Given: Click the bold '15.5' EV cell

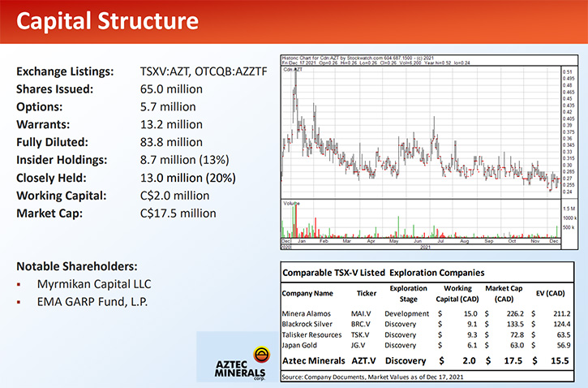Looking at the screenshot, I should (x=560, y=361).
